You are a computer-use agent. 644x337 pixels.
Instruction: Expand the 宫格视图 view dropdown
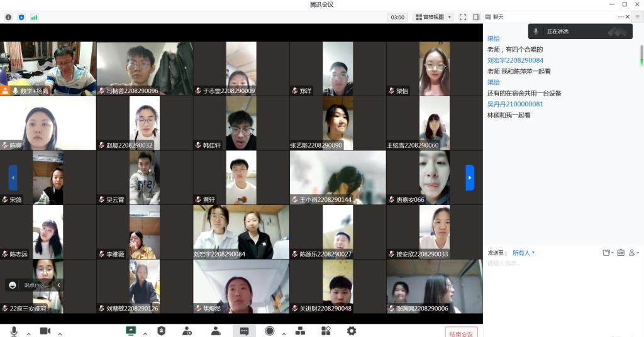433,17
